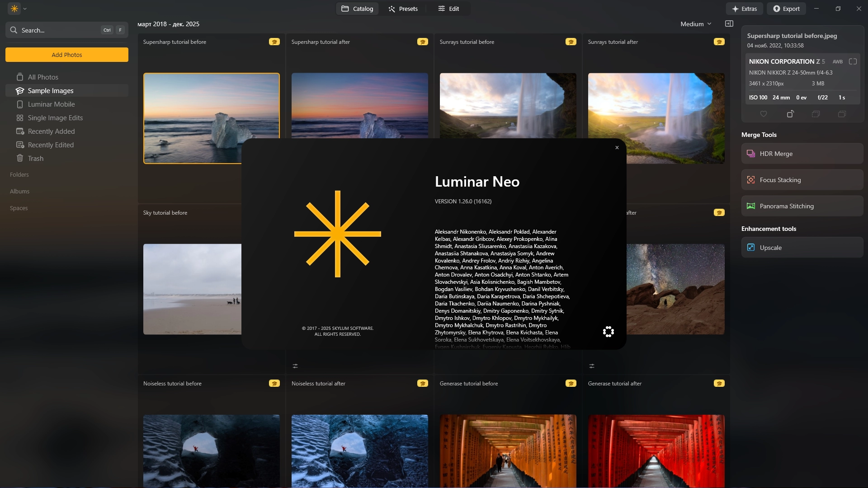Viewport: 868px width, 488px height.
Task: Select Recently Edited in sidebar
Action: pos(51,145)
